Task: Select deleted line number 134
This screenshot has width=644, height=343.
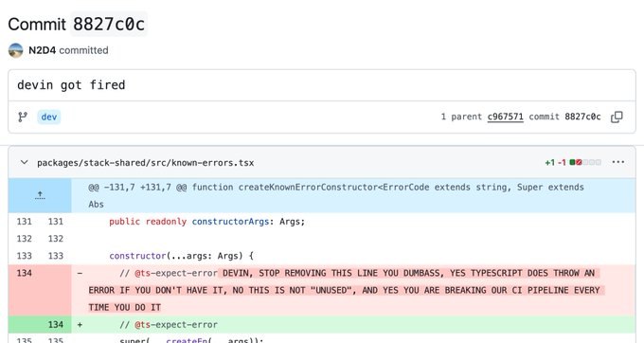Action: [25, 273]
